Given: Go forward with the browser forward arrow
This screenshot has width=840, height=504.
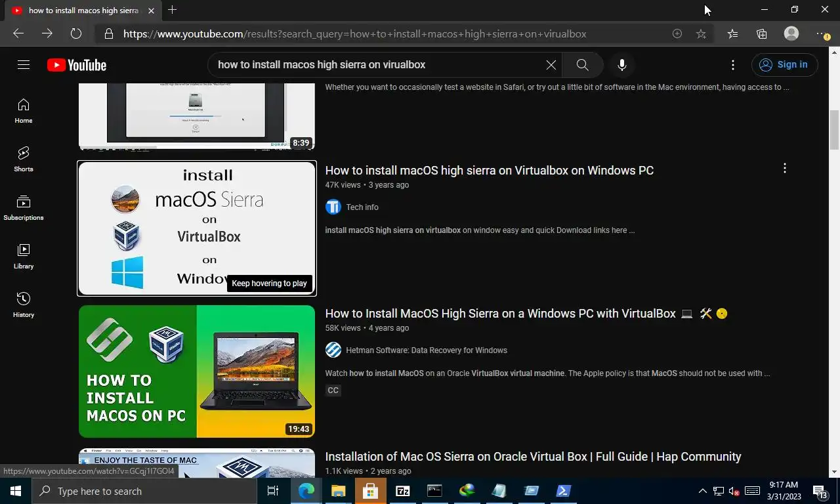Looking at the screenshot, I should (47, 33).
